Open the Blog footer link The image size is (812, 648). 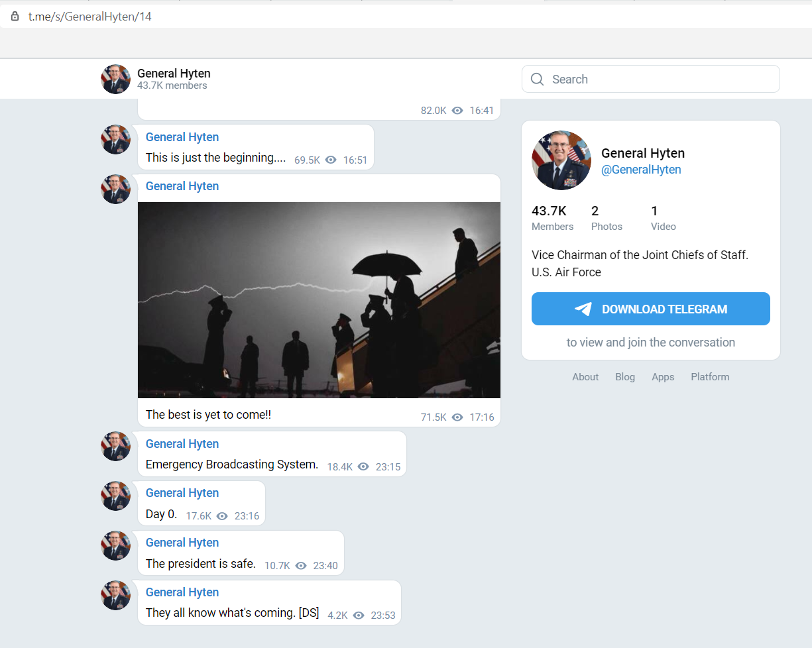(625, 377)
